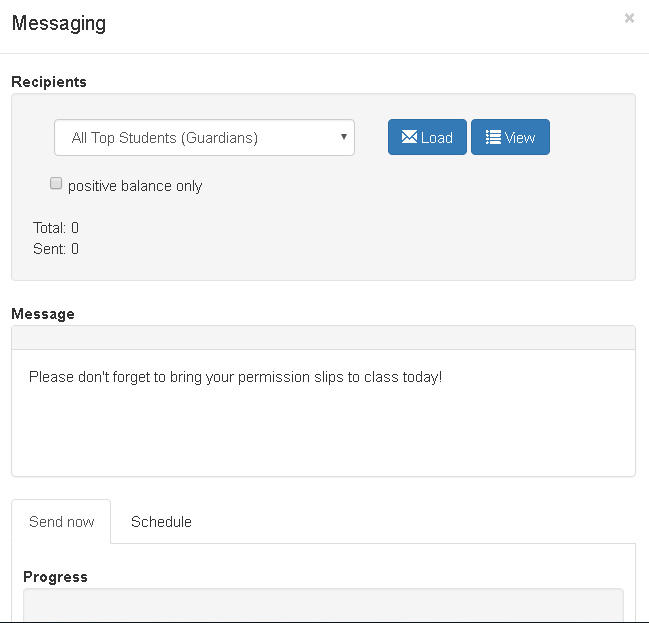
Task: Click the View button
Action: tap(510, 137)
